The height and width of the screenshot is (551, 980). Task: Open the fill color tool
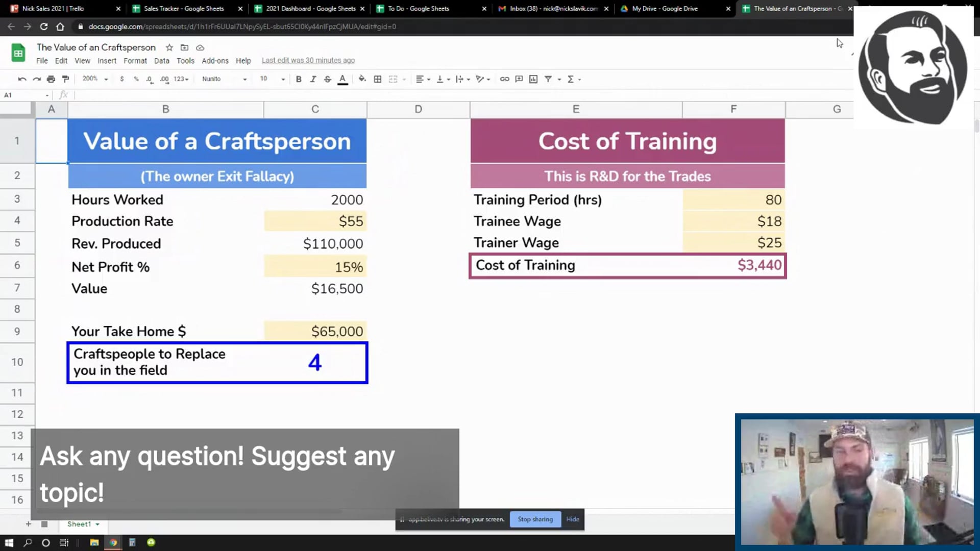tap(362, 79)
